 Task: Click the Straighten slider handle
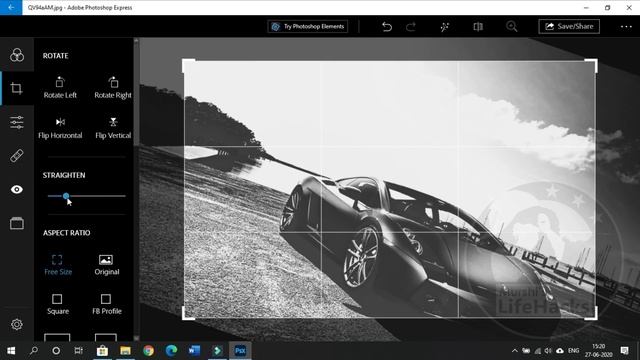tap(66, 196)
